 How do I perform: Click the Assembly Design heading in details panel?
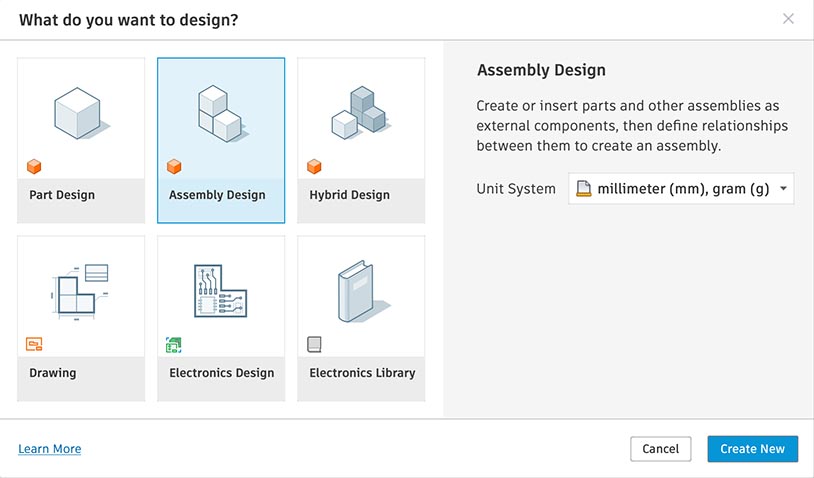pyautogui.click(x=541, y=70)
